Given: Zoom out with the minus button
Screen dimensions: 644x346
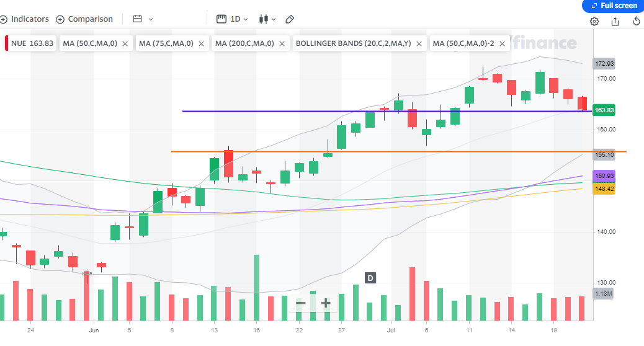Looking at the screenshot, I should [x=301, y=303].
